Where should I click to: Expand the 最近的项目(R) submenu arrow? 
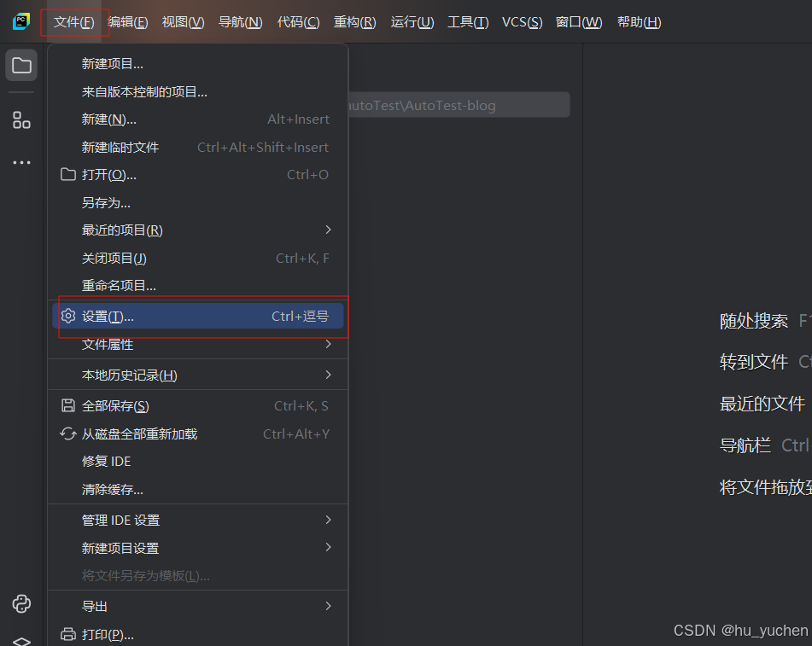(x=329, y=230)
